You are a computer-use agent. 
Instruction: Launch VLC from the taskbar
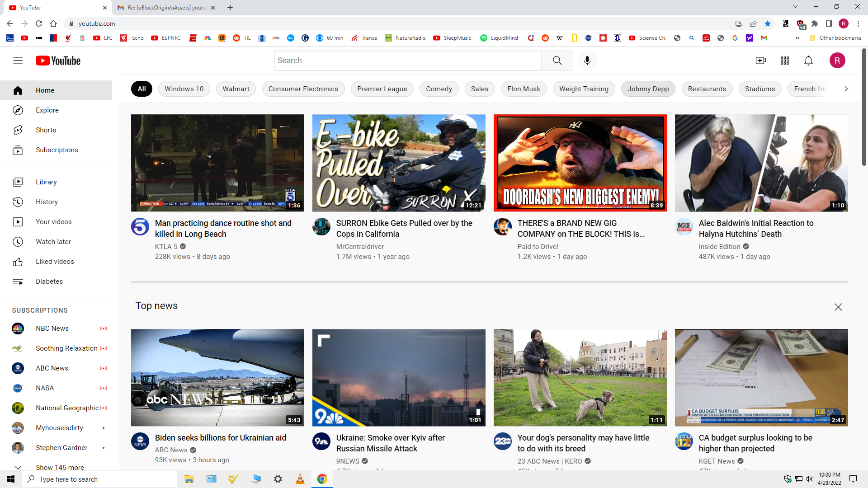(300, 479)
